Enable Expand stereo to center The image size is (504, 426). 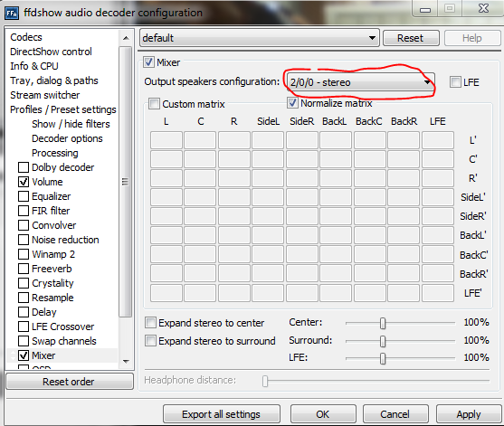[x=150, y=323]
